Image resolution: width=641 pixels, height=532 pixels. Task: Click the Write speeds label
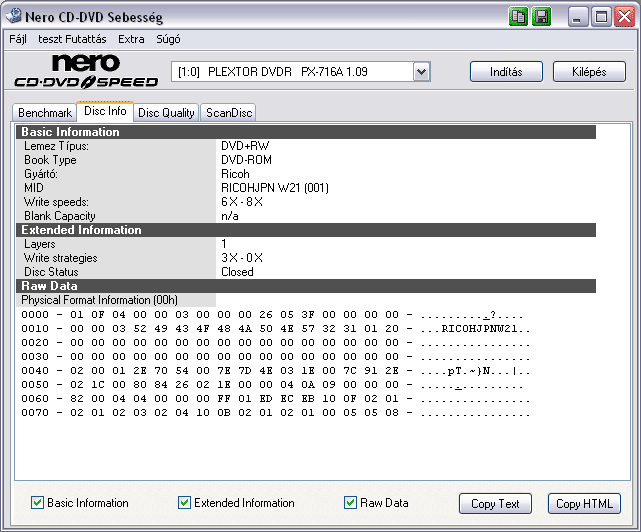pyautogui.click(x=56, y=202)
